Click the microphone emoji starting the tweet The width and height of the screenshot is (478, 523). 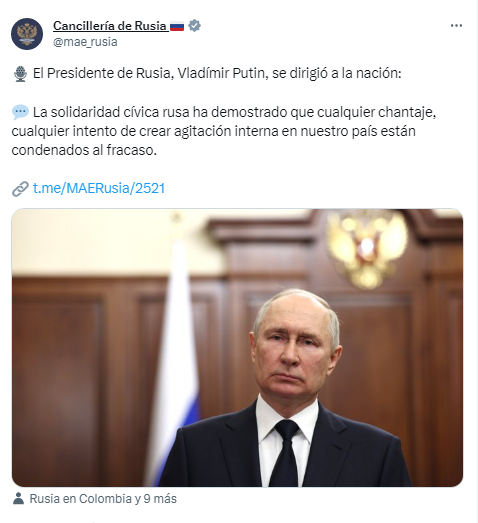pos(20,74)
